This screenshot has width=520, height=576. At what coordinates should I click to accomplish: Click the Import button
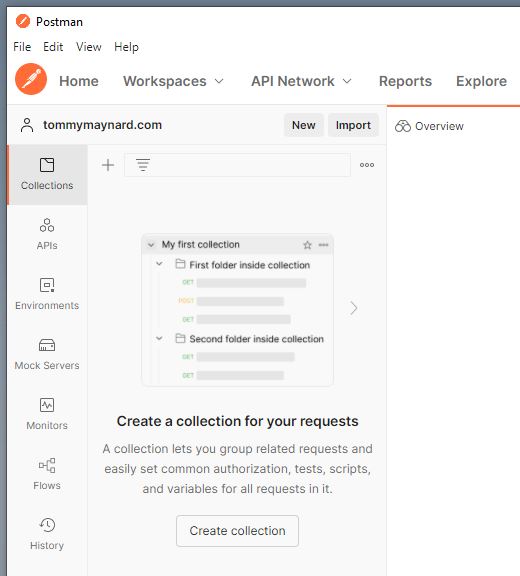point(353,125)
